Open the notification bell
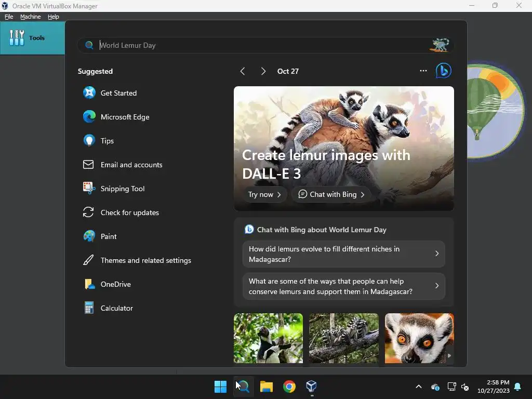Image resolution: width=532 pixels, height=399 pixels. coord(518,387)
